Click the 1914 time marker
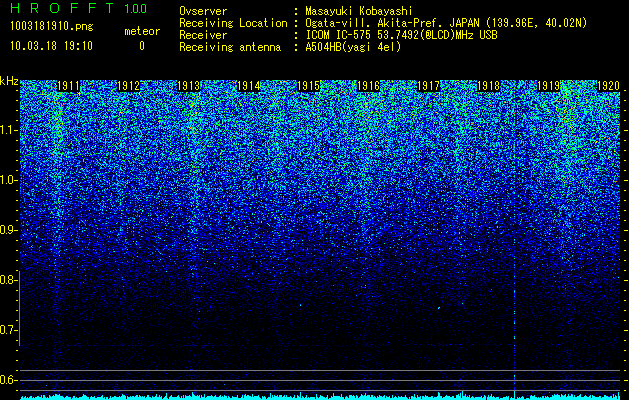629x400 pixels. [249, 86]
